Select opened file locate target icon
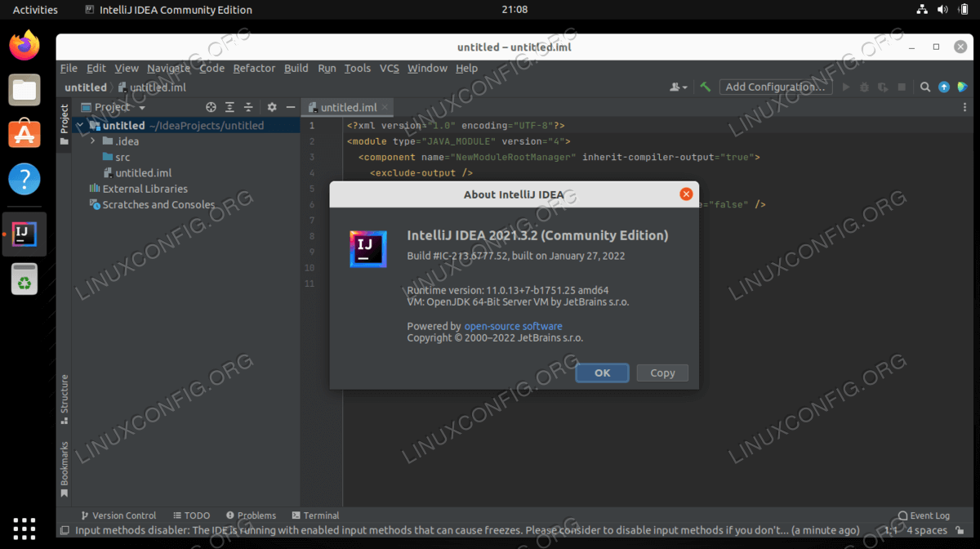The width and height of the screenshot is (980, 549). pos(211,107)
